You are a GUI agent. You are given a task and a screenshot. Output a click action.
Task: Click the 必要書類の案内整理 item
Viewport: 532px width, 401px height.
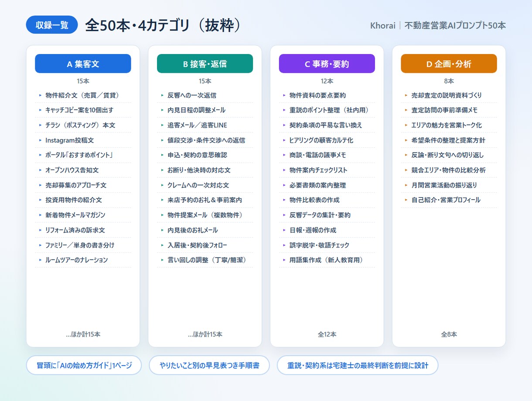(x=327, y=185)
